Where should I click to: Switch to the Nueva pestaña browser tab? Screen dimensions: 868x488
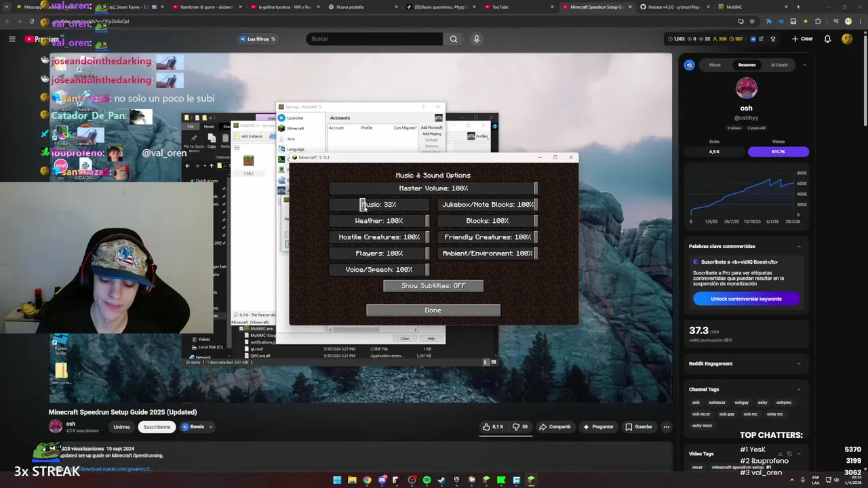tap(363, 7)
